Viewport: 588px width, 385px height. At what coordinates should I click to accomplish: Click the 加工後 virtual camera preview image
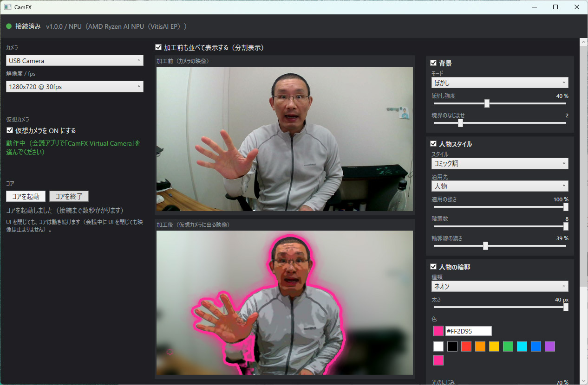(x=285, y=302)
